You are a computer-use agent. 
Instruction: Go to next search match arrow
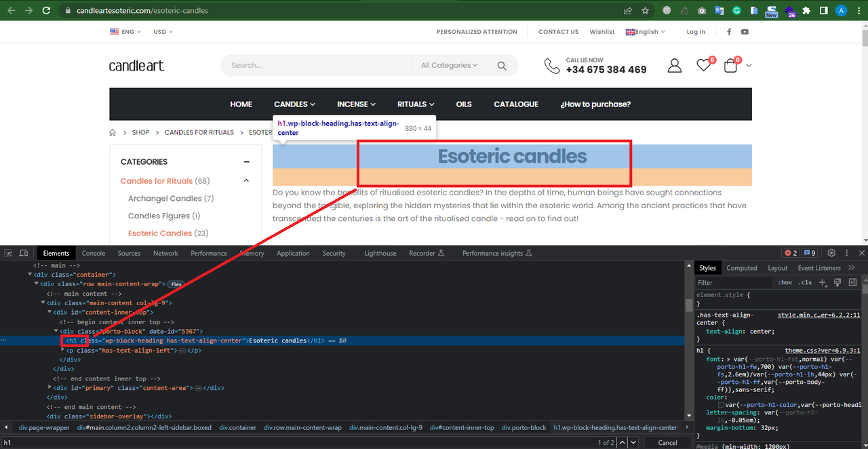633,442
